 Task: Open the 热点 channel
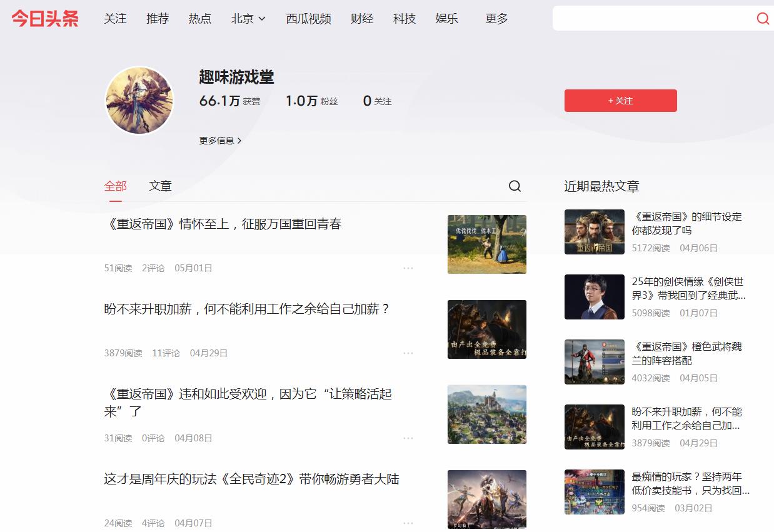[x=200, y=19]
